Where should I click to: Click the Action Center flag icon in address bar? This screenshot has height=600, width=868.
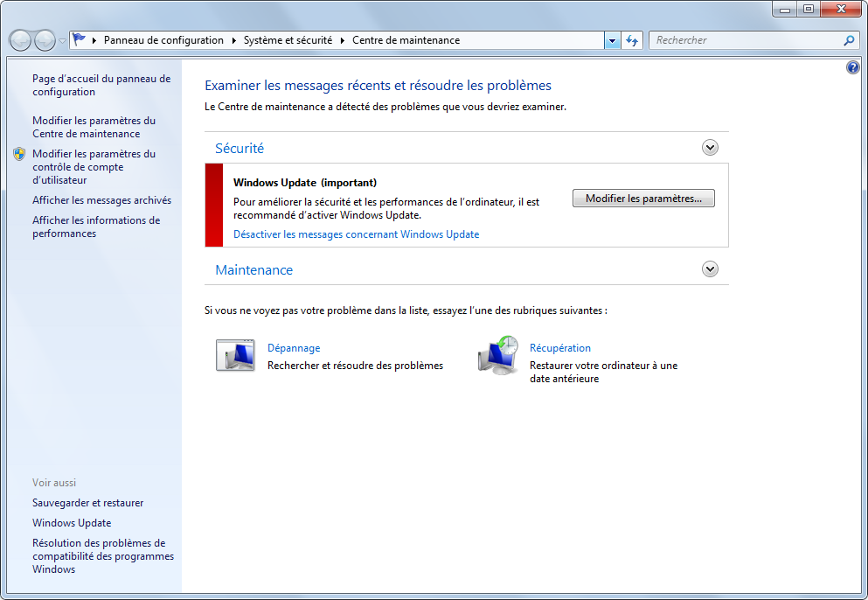click(80, 40)
